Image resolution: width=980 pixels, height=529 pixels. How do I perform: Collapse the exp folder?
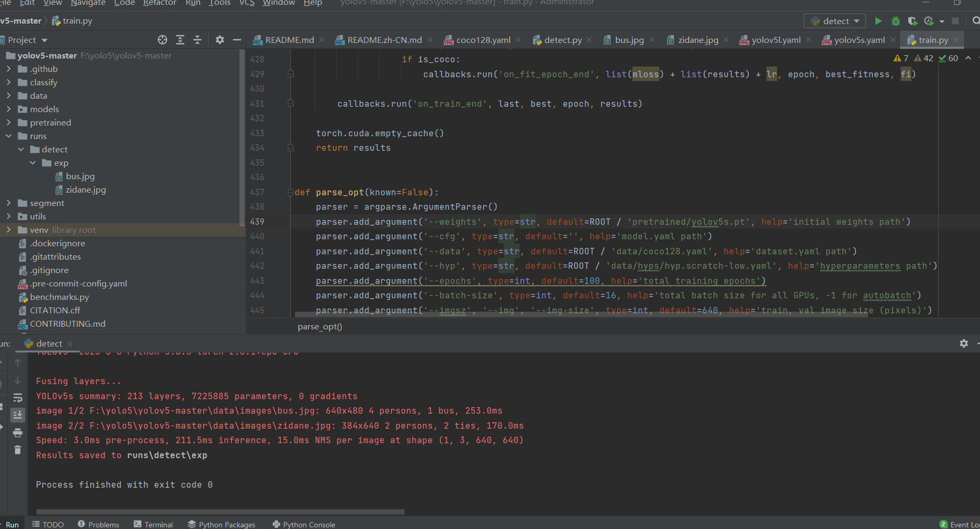coord(33,163)
